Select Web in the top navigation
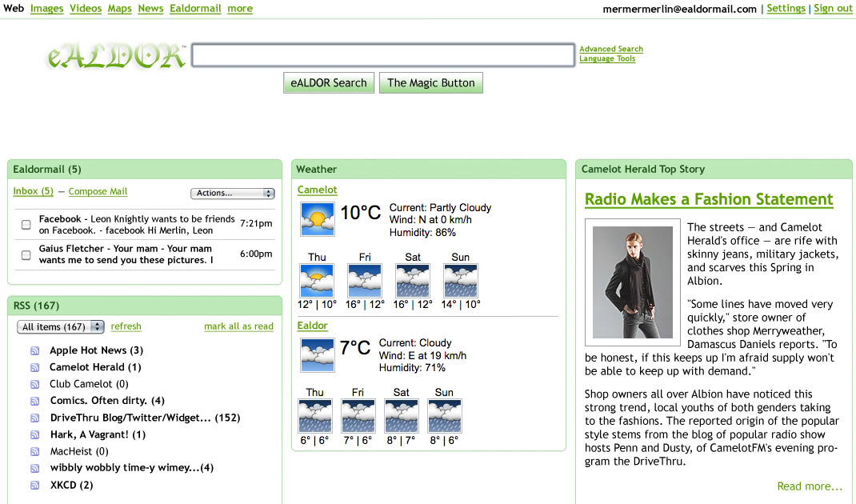This screenshot has width=856, height=504. tap(14, 9)
